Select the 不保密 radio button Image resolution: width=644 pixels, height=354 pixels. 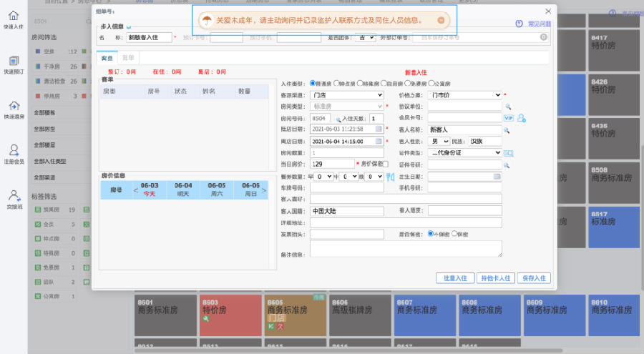click(x=431, y=233)
